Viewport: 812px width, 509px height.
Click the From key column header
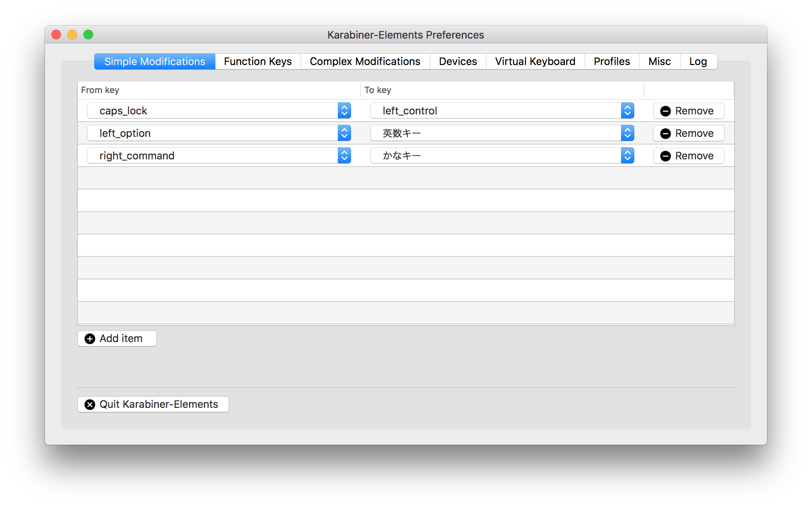pyautogui.click(x=219, y=90)
